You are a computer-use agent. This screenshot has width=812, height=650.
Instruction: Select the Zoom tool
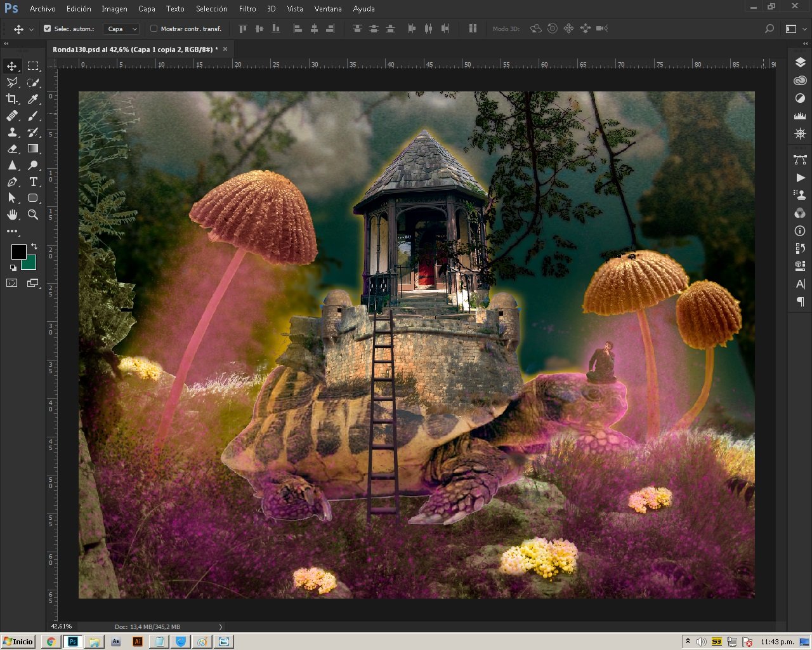[x=33, y=215]
